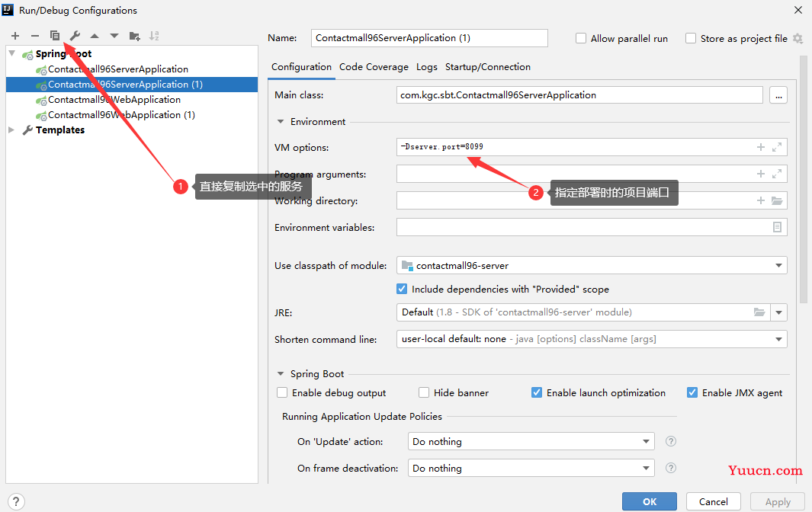
Task: Click the Main class field
Action: point(579,95)
